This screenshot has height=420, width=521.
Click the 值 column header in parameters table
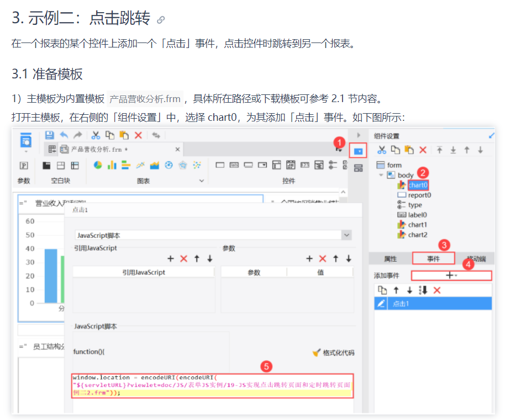(x=320, y=272)
